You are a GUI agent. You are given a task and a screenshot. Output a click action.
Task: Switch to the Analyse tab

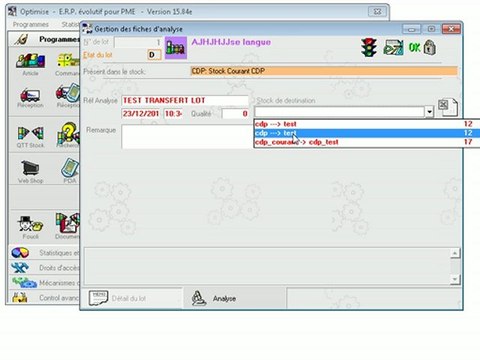coord(234,298)
